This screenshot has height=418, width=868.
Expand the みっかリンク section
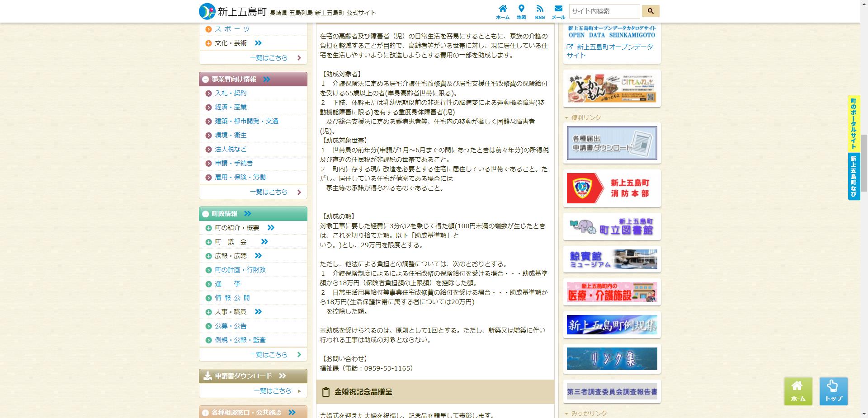pos(566,413)
